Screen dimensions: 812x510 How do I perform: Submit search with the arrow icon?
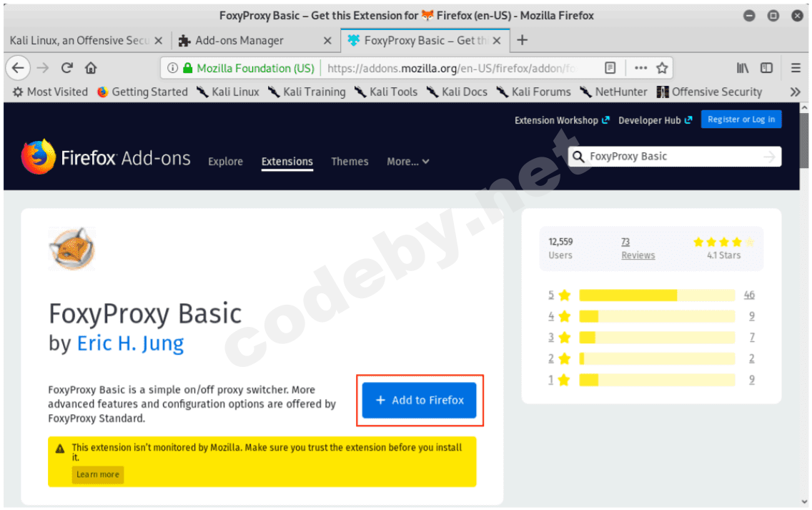(770, 157)
